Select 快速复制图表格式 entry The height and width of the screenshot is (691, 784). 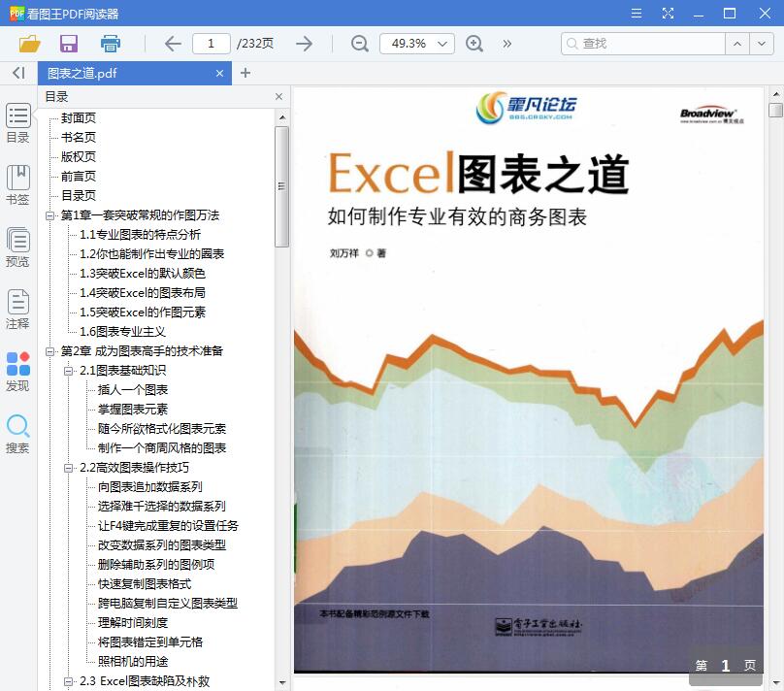click(x=145, y=584)
